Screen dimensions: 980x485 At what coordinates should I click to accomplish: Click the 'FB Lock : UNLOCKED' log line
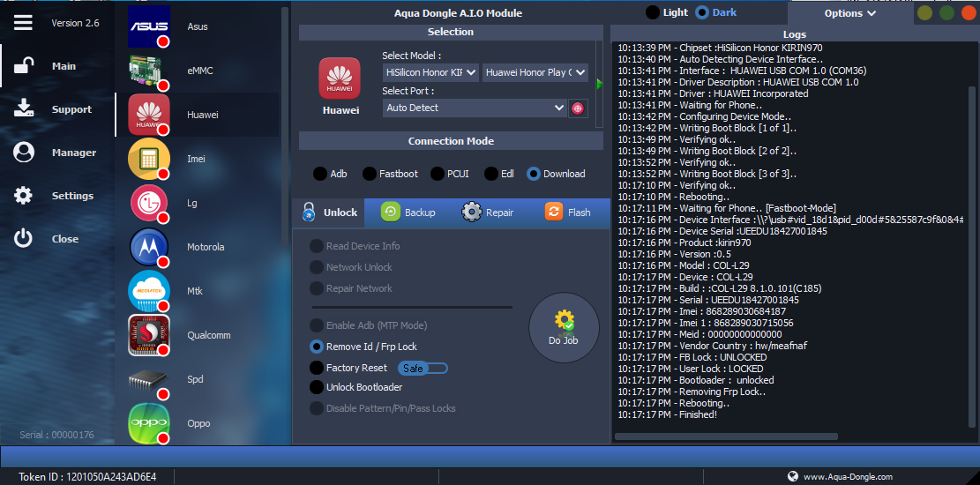coord(692,357)
